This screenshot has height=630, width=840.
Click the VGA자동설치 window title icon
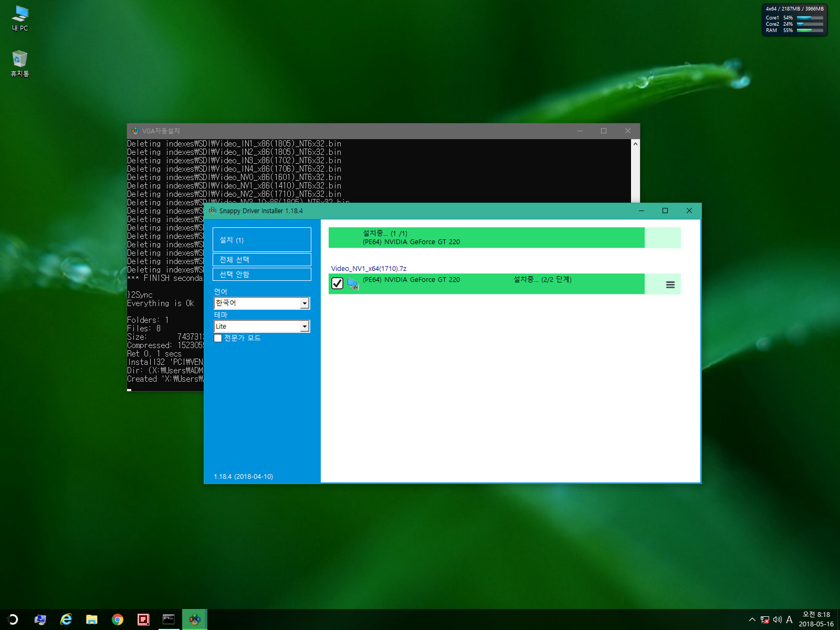pyautogui.click(x=135, y=131)
